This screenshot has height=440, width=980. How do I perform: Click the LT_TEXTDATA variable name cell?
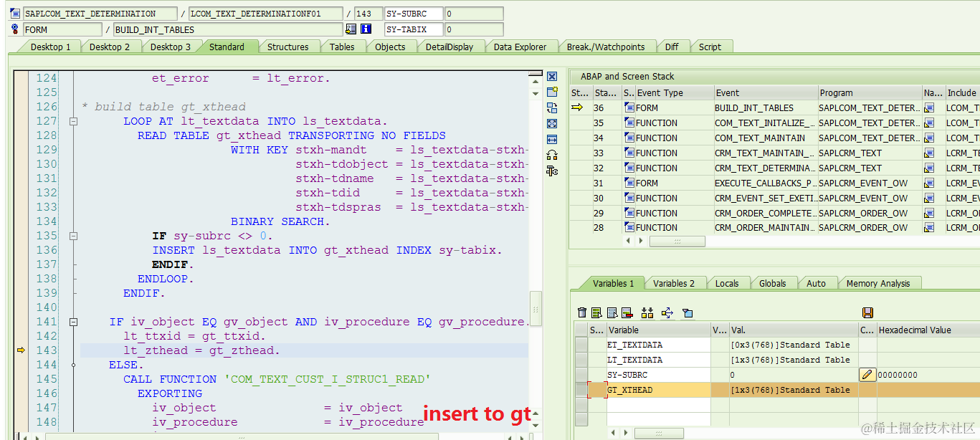coord(658,360)
